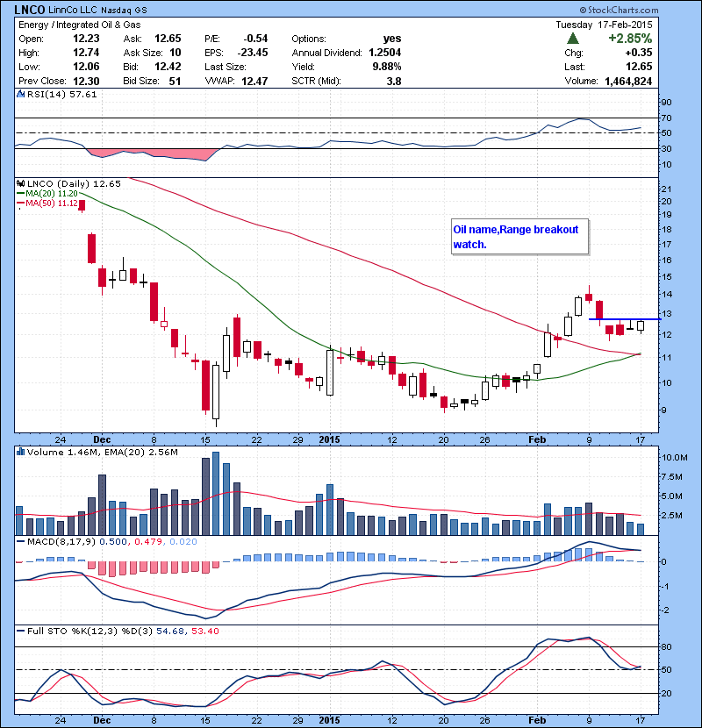The width and height of the screenshot is (702, 728).
Task: Click the 'Dec' label on price chart axis
Action: tap(102, 439)
